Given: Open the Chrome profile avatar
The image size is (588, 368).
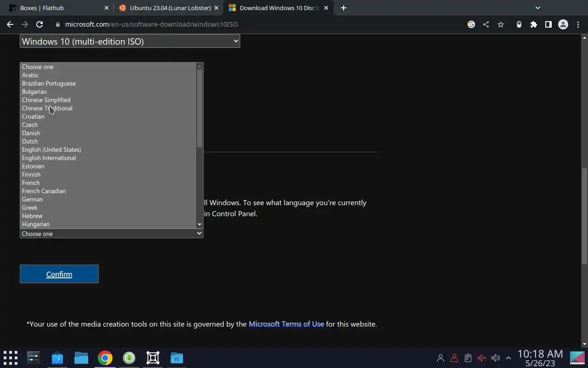Looking at the screenshot, I should pos(563,24).
